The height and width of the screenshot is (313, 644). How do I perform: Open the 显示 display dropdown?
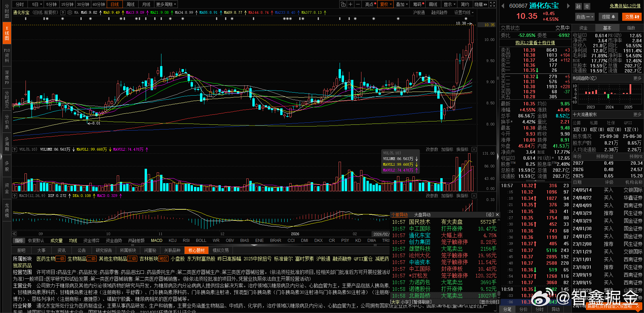point(450,4)
